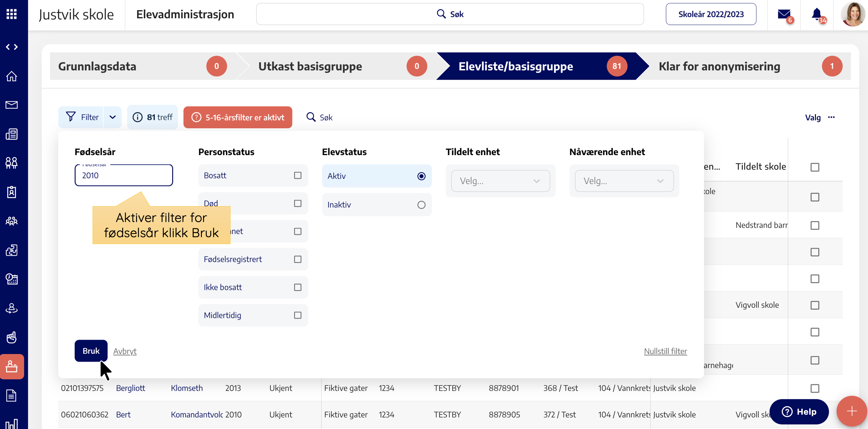868x429 pixels.
Task: Open the Valg three-dots menu
Action: click(831, 117)
